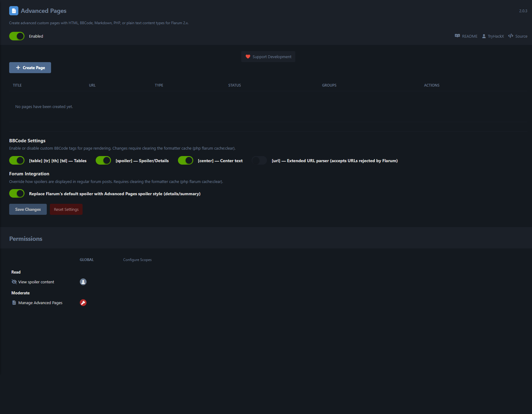Click the Advanced Pages extension logo icon

click(14, 11)
